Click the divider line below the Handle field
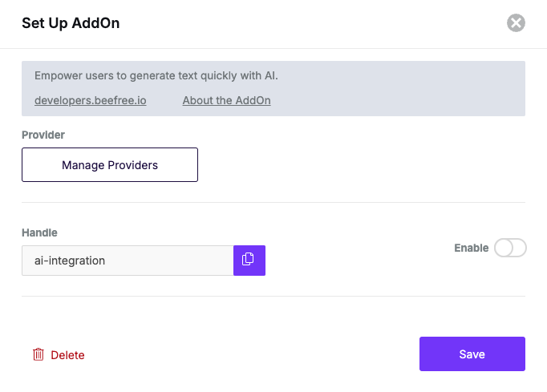547x392 pixels. 273,296
